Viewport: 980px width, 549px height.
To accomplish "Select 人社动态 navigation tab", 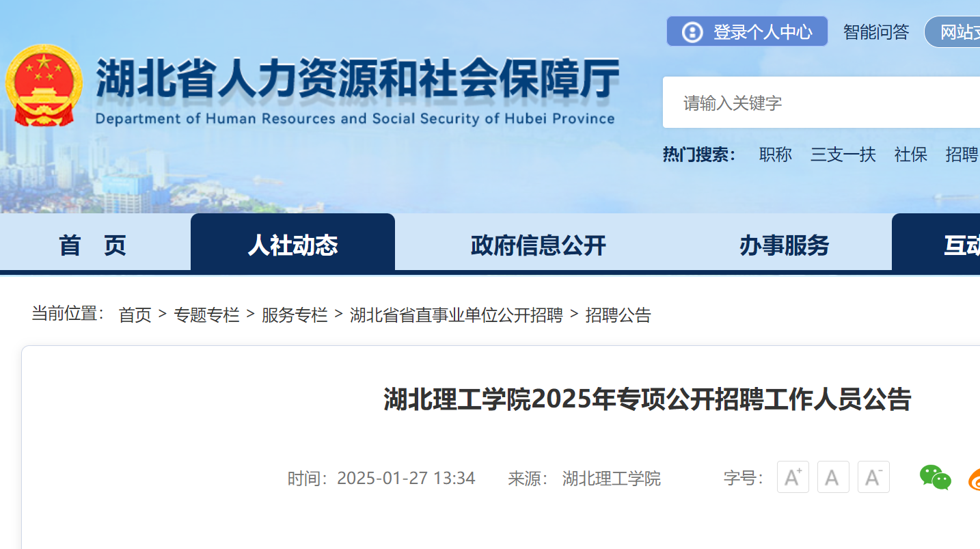I will click(292, 243).
